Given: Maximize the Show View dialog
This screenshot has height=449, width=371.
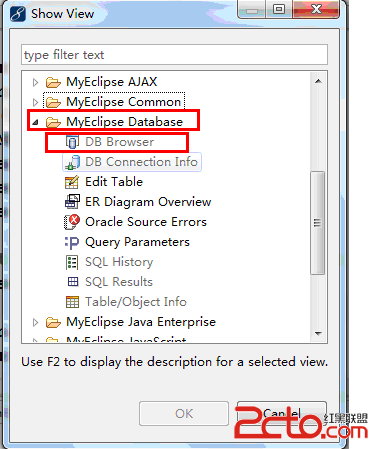Looking at the screenshot, I should [x=279, y=10].
